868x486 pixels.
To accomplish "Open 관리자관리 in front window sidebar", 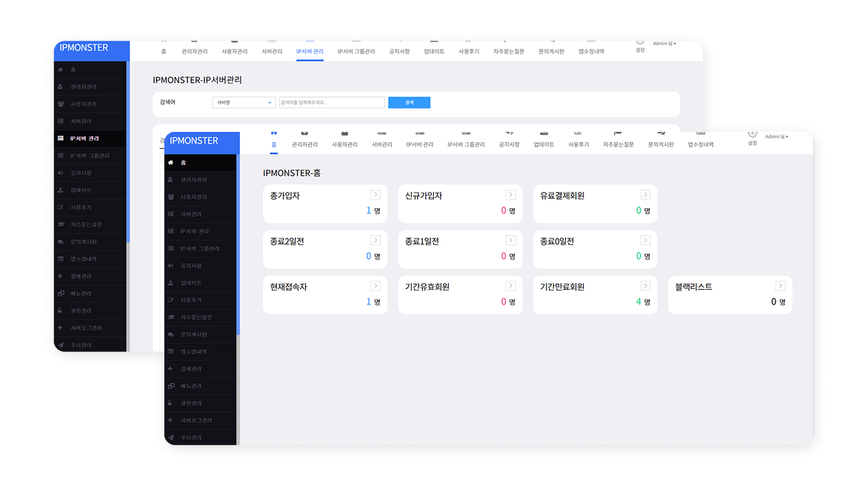I will point(201,180).
